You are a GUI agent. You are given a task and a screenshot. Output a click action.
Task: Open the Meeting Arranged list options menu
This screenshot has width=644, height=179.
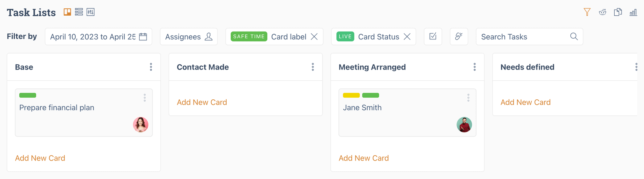click(x=475, y=67)
